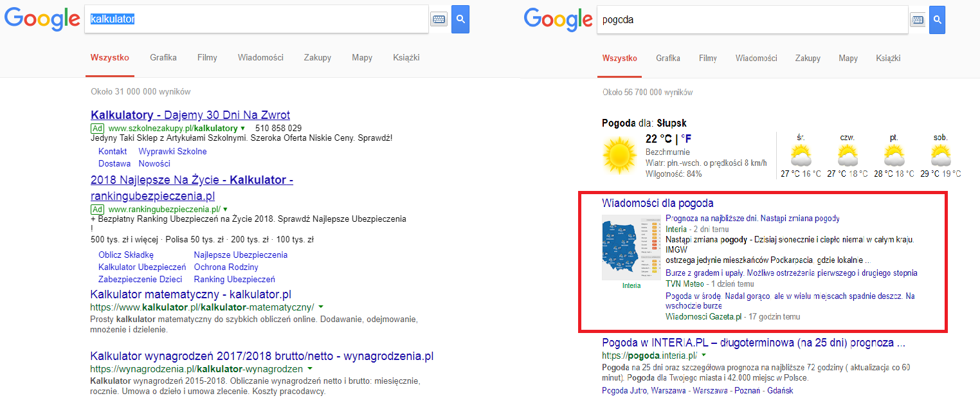Click 'Około 31 000 000 wyników' result count

(140, 92)
